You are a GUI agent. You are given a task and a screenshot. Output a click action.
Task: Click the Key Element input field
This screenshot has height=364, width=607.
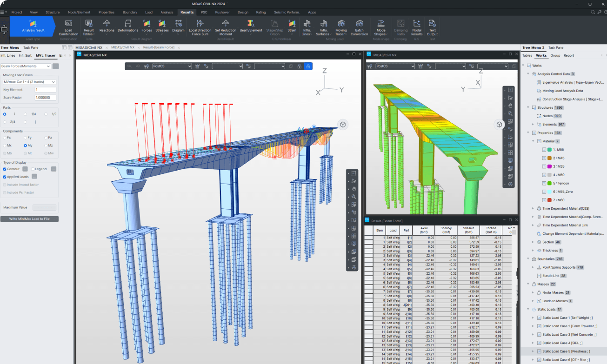[45, 90]
